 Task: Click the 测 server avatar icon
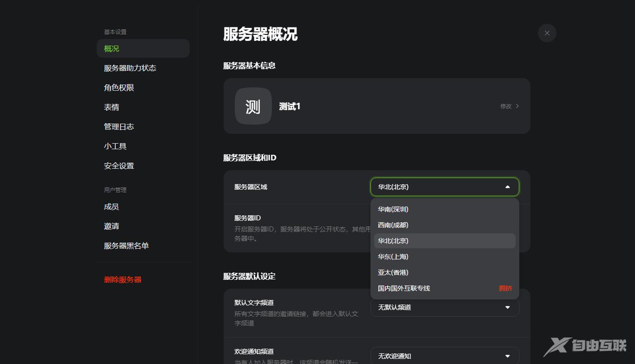[253, 106]
